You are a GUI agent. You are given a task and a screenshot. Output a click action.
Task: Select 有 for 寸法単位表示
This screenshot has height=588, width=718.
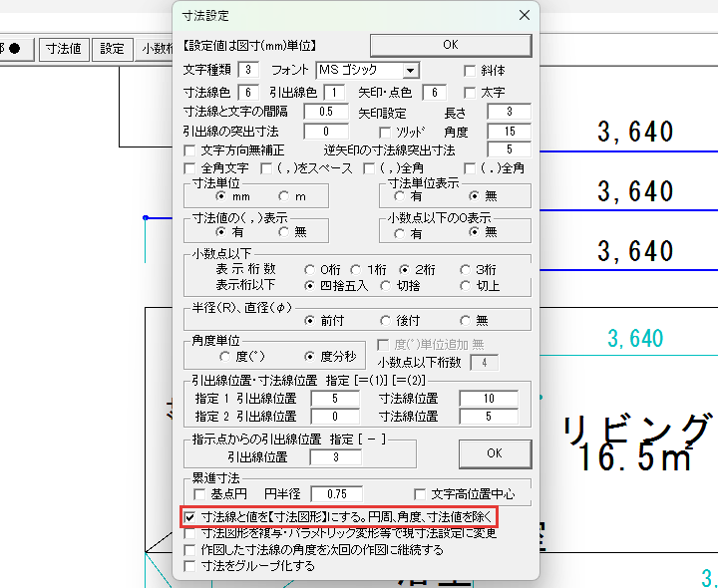click(399, 196)
